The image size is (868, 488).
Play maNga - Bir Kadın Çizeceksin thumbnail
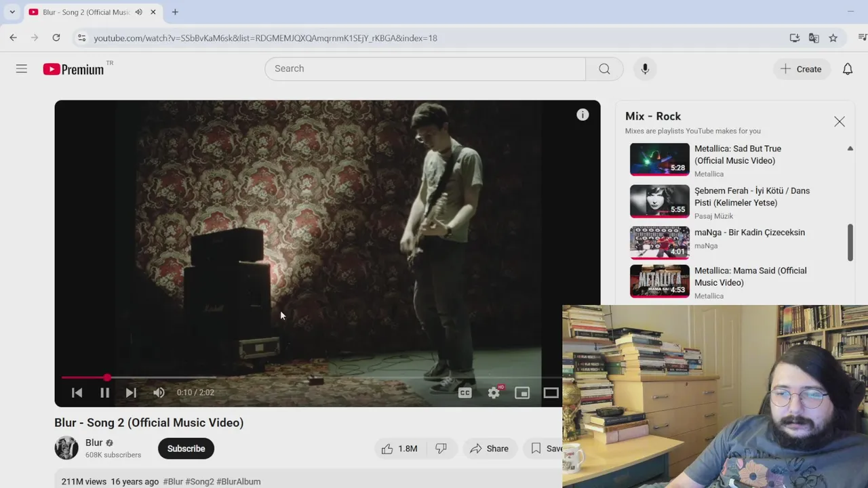click(660, 243)
